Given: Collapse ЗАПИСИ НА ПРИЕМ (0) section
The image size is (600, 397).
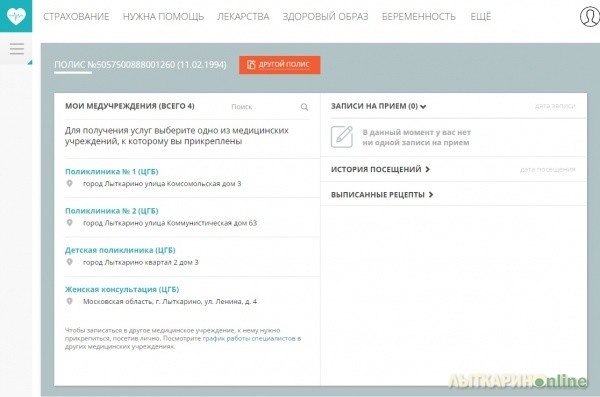Looking at the screenshot, I should (378, 106).
